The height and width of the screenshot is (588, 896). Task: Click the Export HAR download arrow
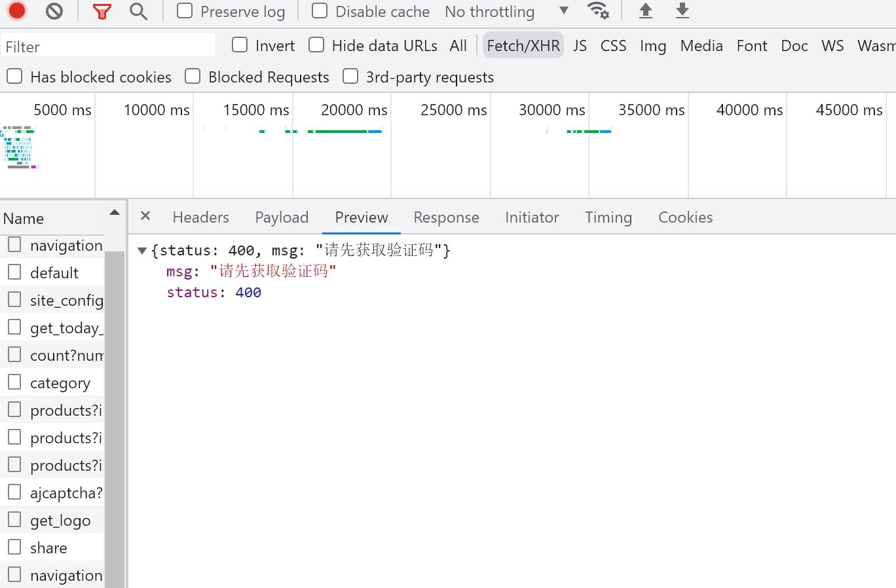[682, 11]
